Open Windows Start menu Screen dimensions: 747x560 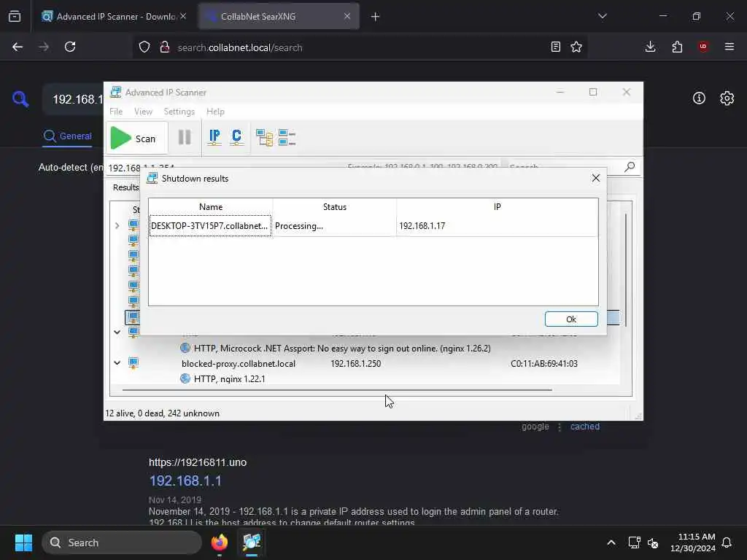[x=23, y=542]
